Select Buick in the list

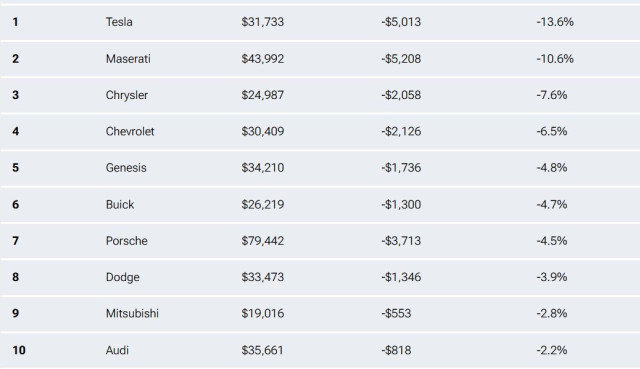pyautogui.click(x=120, y=204)
